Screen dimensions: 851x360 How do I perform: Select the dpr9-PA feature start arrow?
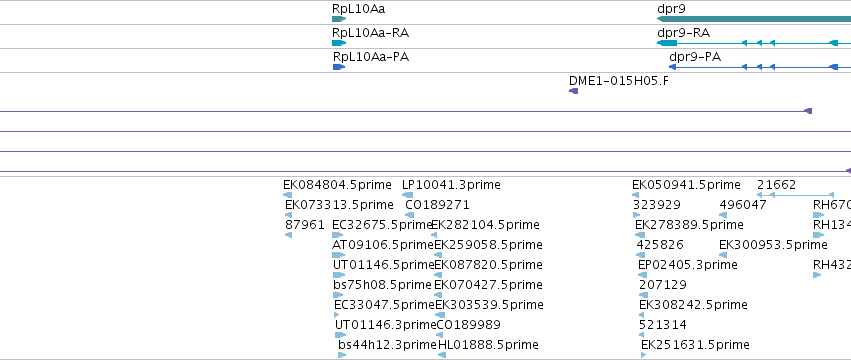(672, 67)
